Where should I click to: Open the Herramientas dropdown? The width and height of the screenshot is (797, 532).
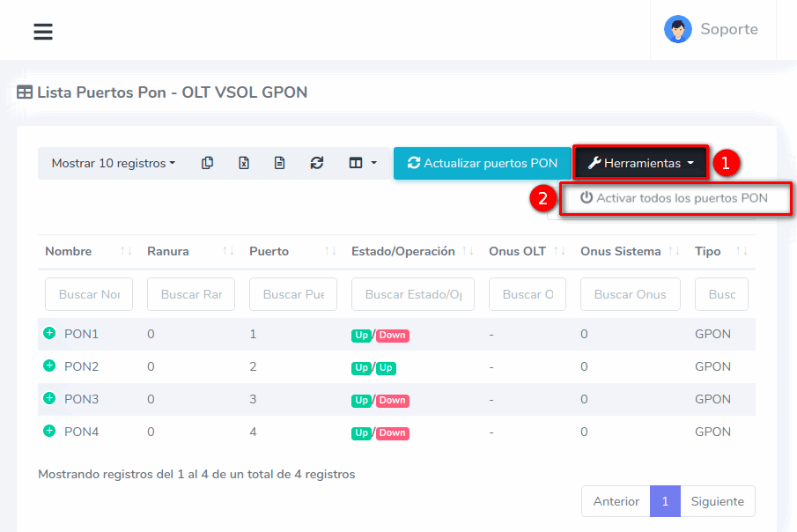(640, 163)
